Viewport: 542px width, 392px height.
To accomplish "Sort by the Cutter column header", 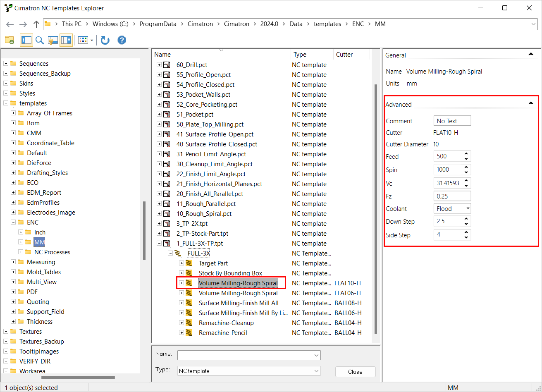I will pos(351,55).
